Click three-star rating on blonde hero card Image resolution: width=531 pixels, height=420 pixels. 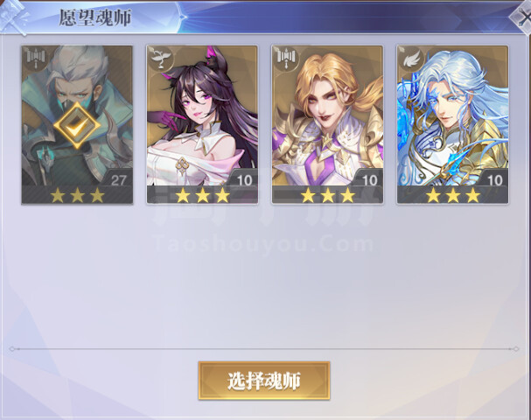coord(328,195)
